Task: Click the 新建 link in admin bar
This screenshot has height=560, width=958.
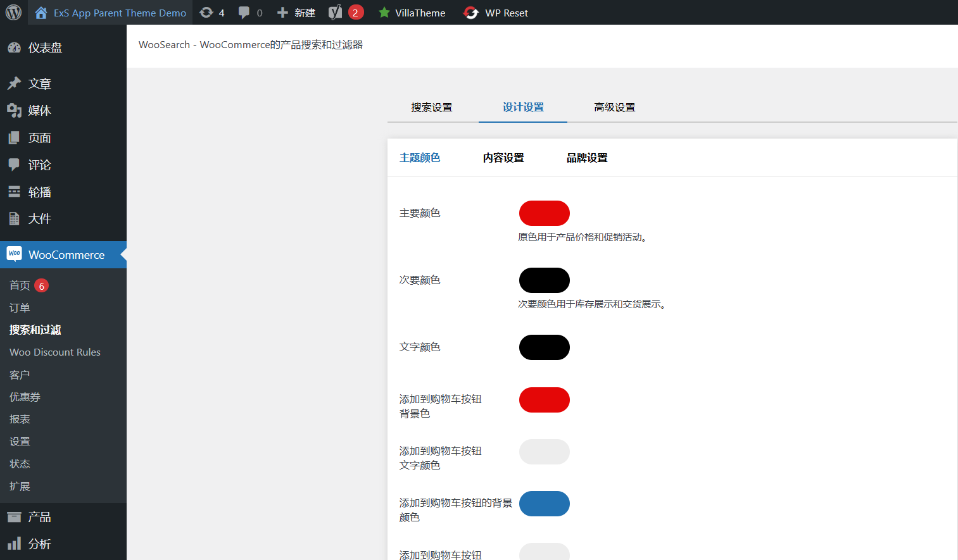Action: [305, 13]
